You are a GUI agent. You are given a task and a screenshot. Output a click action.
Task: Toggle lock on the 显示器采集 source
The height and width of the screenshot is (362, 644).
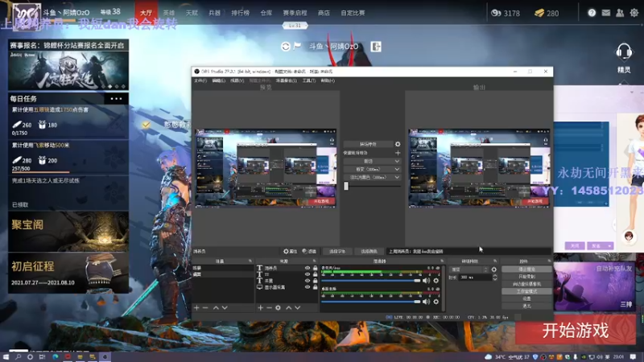pos(315,287)
